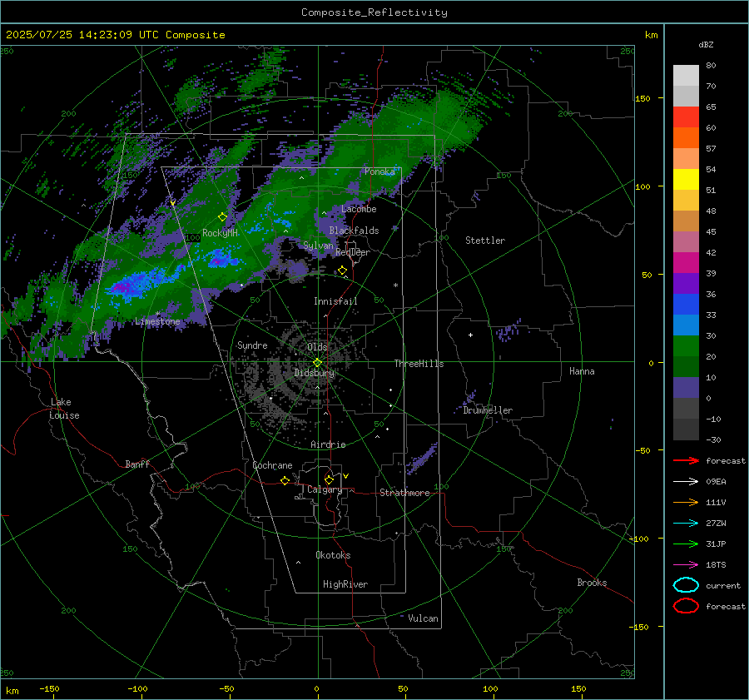Click the Composite_Reflectivity title
Image resolution: width=749 pixels, height=700 pixels.
tap(374, 12)
